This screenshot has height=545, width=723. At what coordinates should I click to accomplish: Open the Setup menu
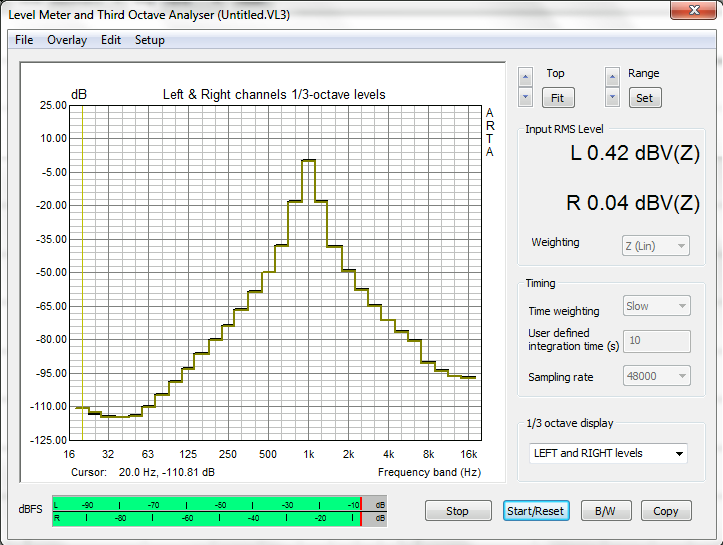coord(149,40)
